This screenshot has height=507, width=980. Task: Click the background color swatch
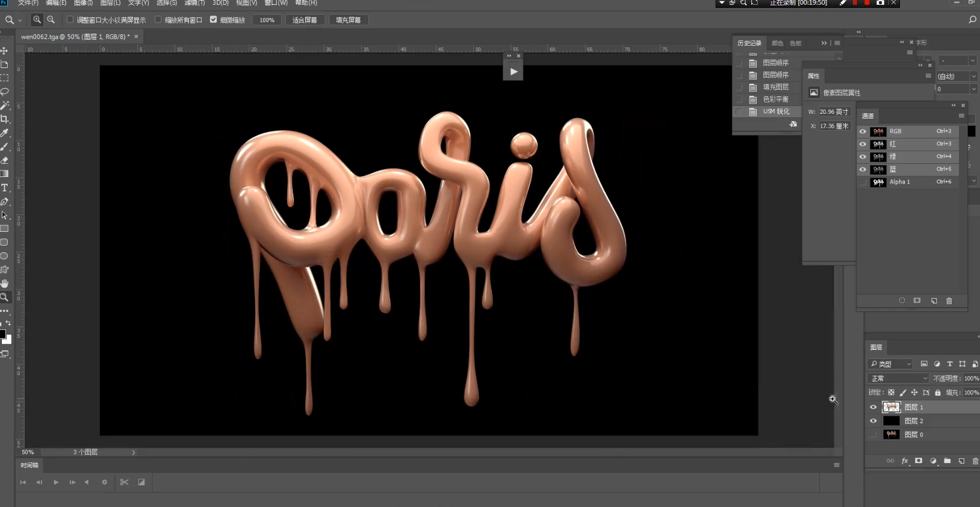8,340
